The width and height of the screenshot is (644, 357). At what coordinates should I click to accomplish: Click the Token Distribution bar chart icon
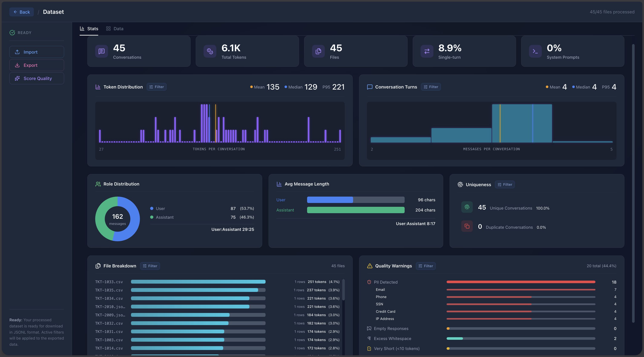pos(98,87)
